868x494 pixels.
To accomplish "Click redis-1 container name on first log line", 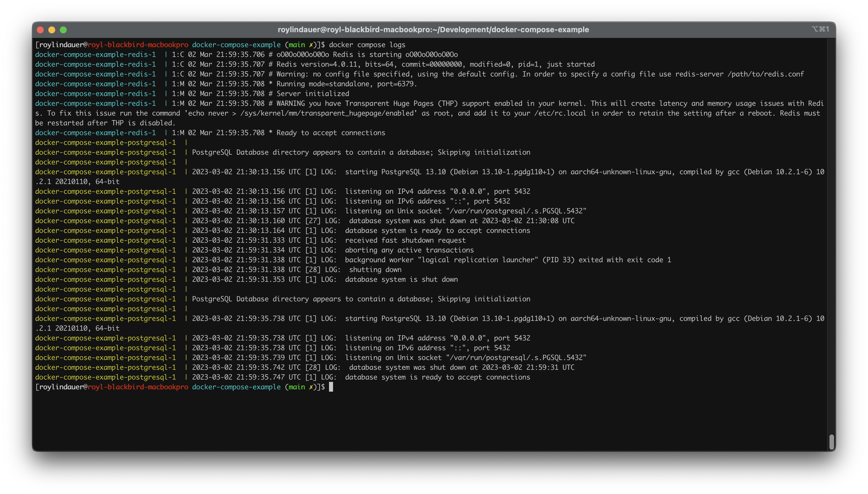I will [95, 55].
